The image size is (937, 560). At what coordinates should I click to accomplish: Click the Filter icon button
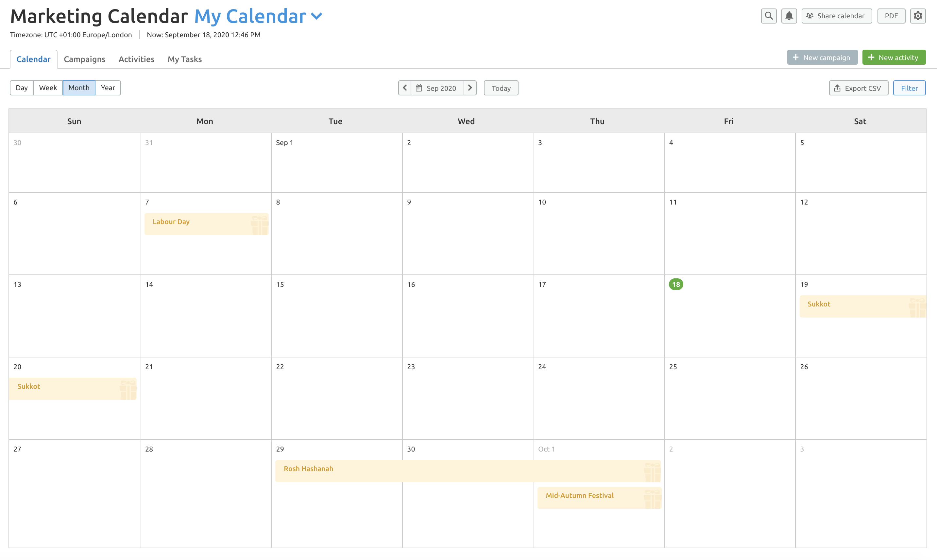pos(909,87)
